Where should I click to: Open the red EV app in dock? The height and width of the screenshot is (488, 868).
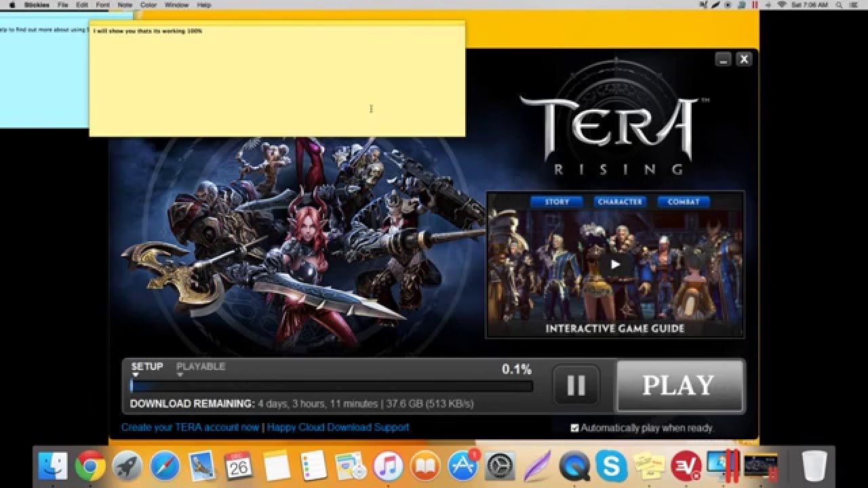686,466
